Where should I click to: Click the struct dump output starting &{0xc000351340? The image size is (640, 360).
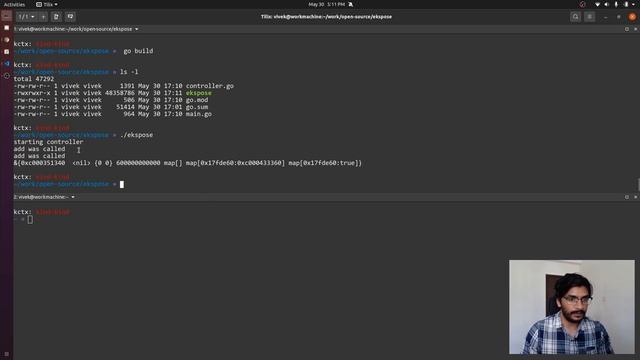[188, 163]
